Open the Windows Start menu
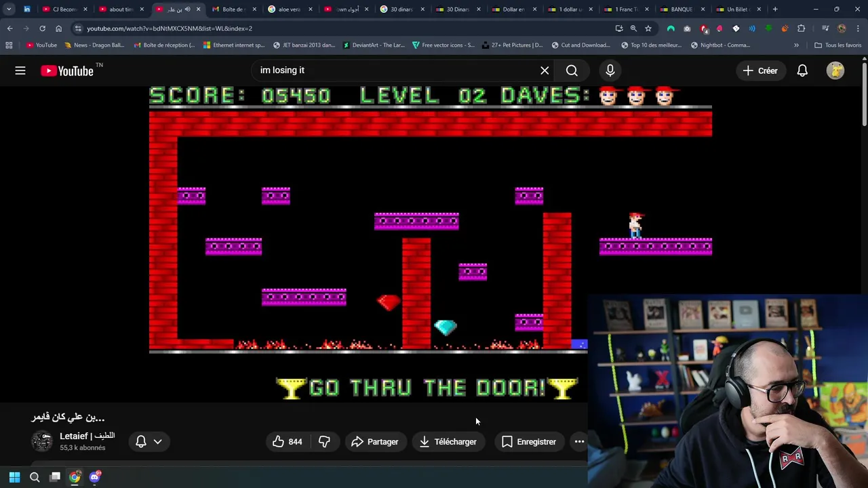This screenshot has height=488, width=868. point(14,477)
